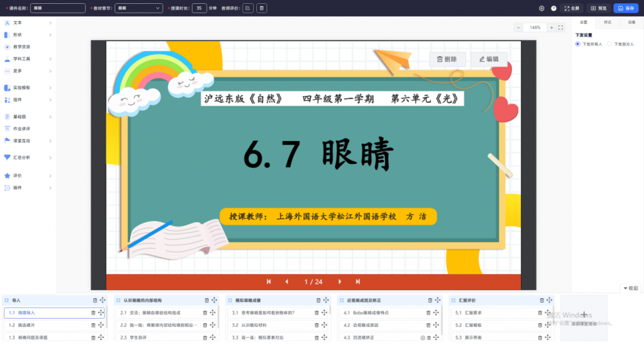Click the 授课时长 minutes input field
Image resolution: width=644 pixels, height=345 pixels.
click(200, 8)
